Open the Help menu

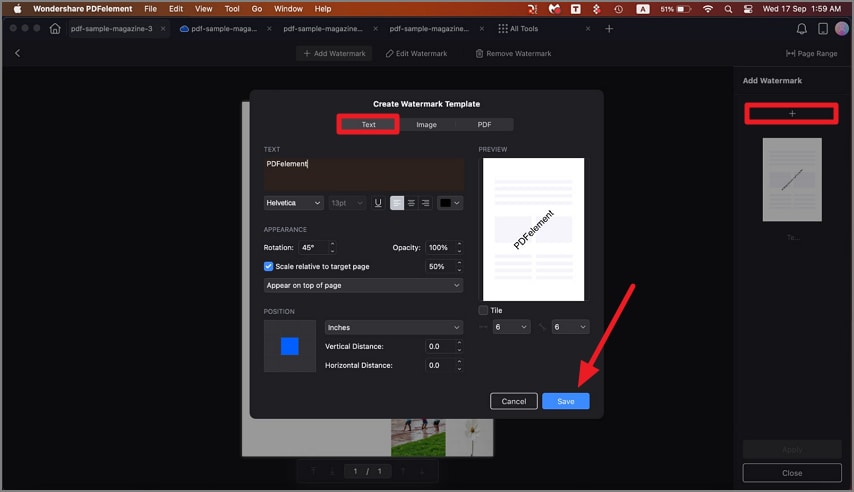point(323,9)
